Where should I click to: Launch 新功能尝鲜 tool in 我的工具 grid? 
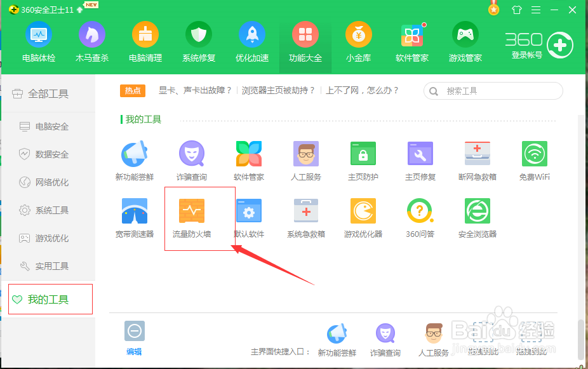[134, 161]
